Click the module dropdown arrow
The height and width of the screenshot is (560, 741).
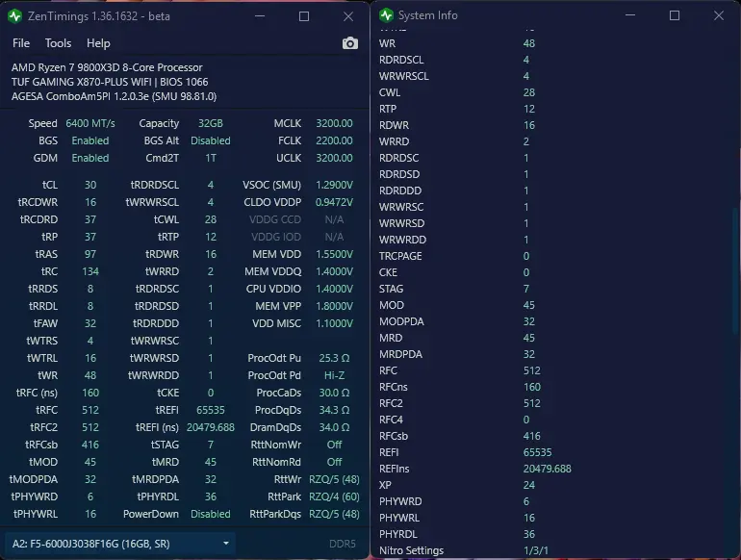(x=226, y=544)
